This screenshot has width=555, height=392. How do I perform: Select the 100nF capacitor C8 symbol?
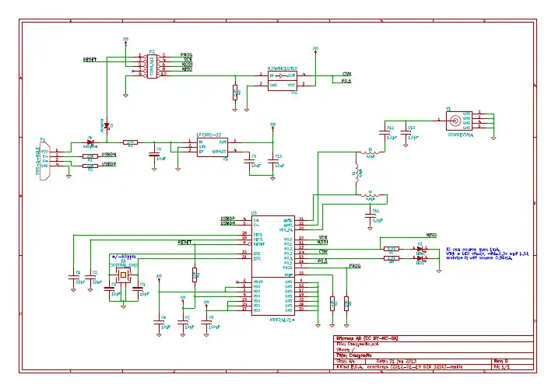(x=206, y=322)
